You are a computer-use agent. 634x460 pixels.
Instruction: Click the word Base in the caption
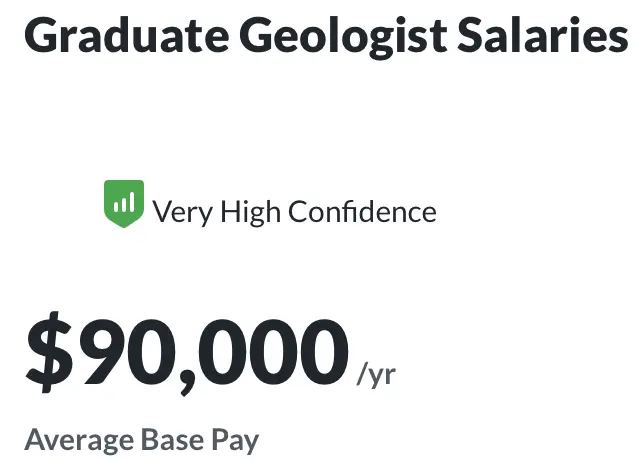tap(173, 439)
